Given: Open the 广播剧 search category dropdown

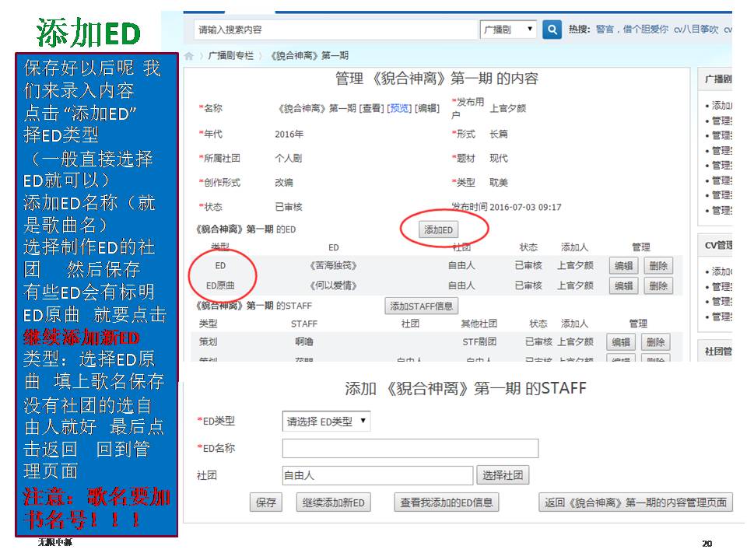Looking at the screenshot, I should [x=508, y=30].
